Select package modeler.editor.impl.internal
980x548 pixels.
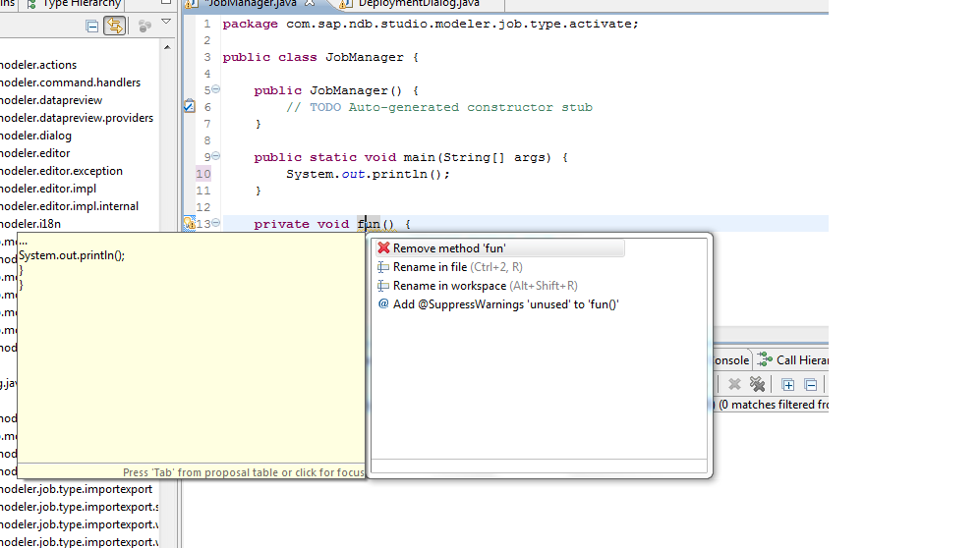[x=70, y=206]
